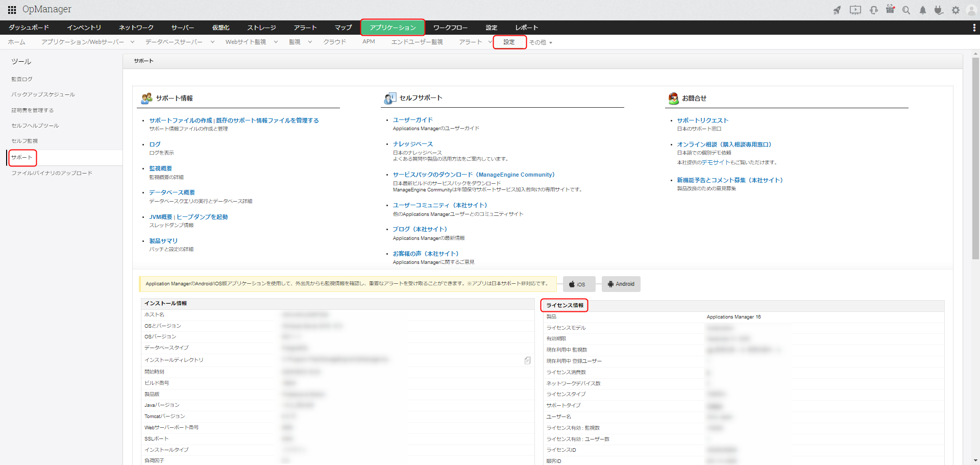The image size is (980, 465).
Task: Open the ブログ（本社サイト） link
Action: [420, 229]
